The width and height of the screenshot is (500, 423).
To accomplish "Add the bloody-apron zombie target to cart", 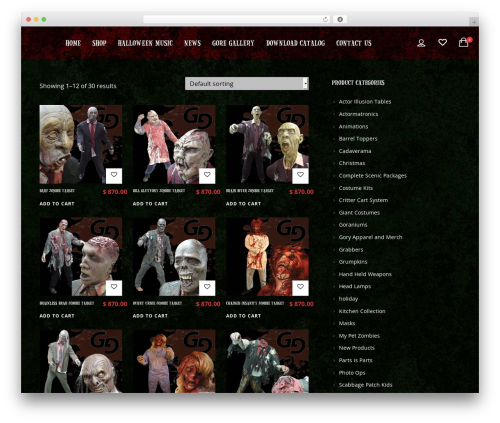I will tap(150, 204).
